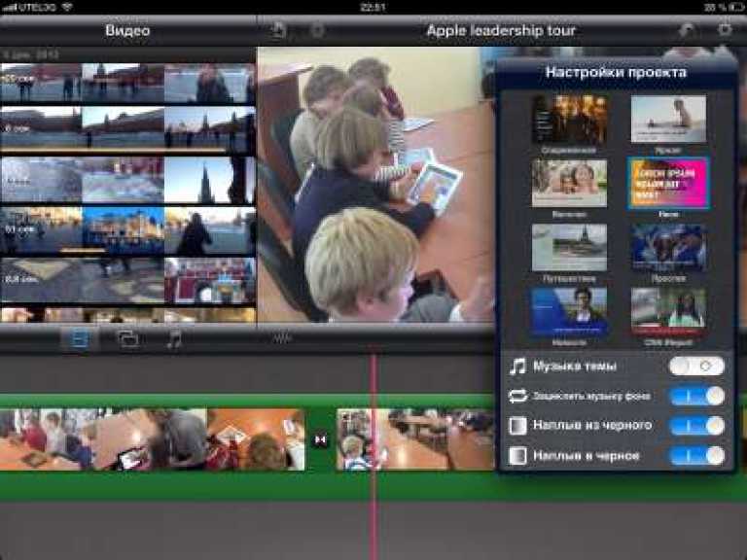Tap the fade icon beside Наплыв из черного
This screenshot has width=747, height=560.
tap(517, 426)
